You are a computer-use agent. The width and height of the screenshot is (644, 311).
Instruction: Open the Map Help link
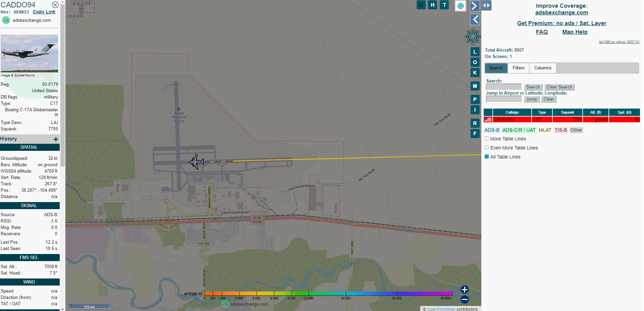575,32
